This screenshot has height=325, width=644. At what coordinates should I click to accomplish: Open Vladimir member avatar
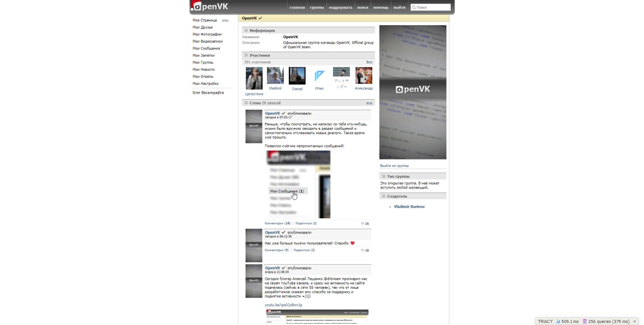pyautogui.click(x=275, y=75)
